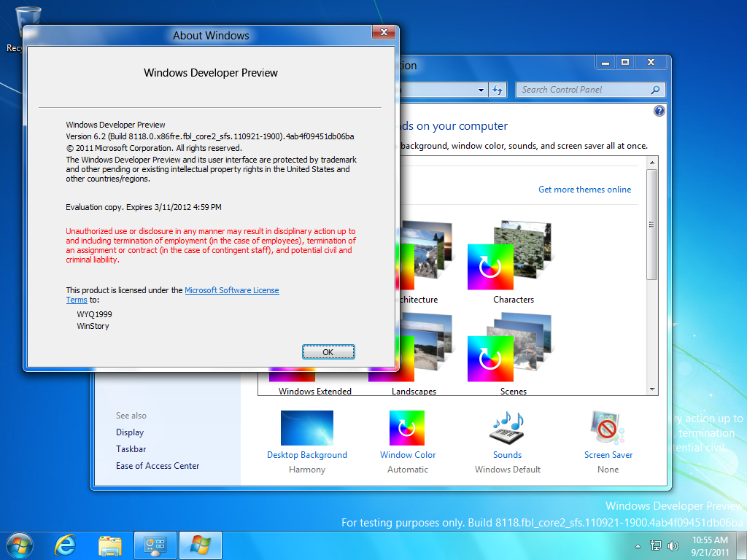This screenshot has width=747, height=560.
Task: Open the Terms link in About Windows
Action: (76, 300)
